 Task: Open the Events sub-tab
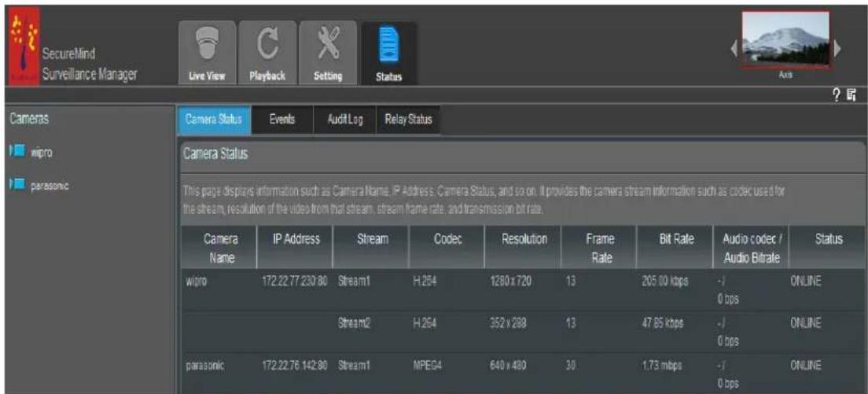(x=281, y=119)
